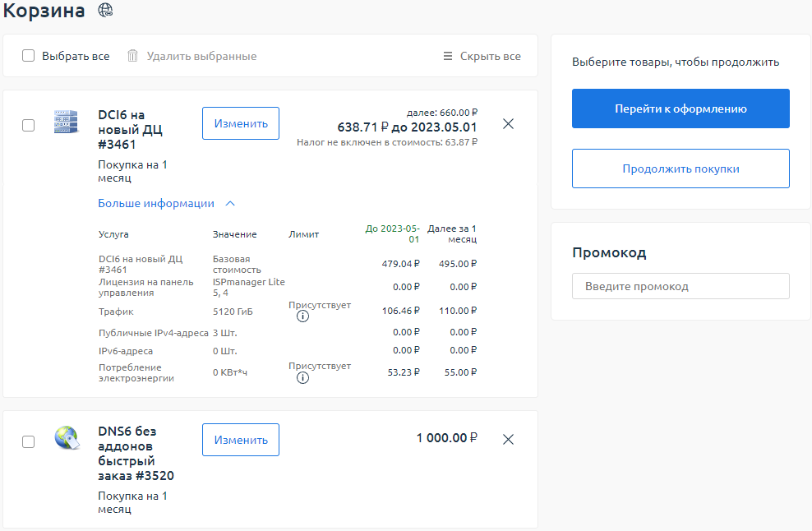Screen dimensions: 812x531
Task: Click the 53.23 ₽ cell
Action: pyautogui.click(x=404, y=372)
